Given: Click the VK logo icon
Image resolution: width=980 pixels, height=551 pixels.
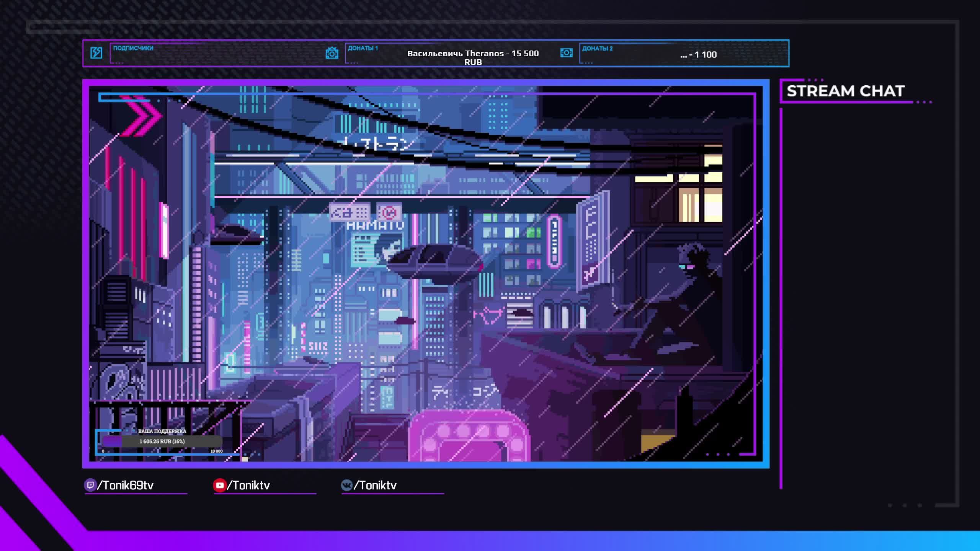Looking at the screenshot, I should (x=346, y=485).
